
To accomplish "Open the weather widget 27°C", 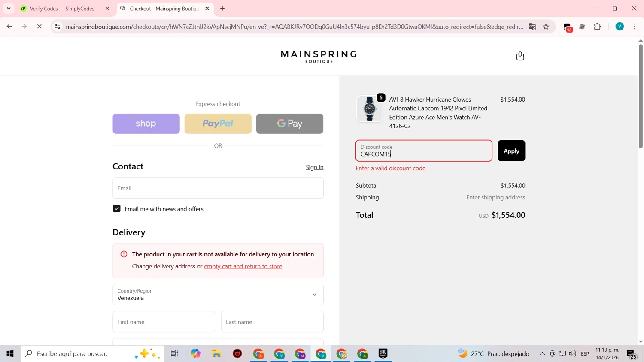I will 494,354.
